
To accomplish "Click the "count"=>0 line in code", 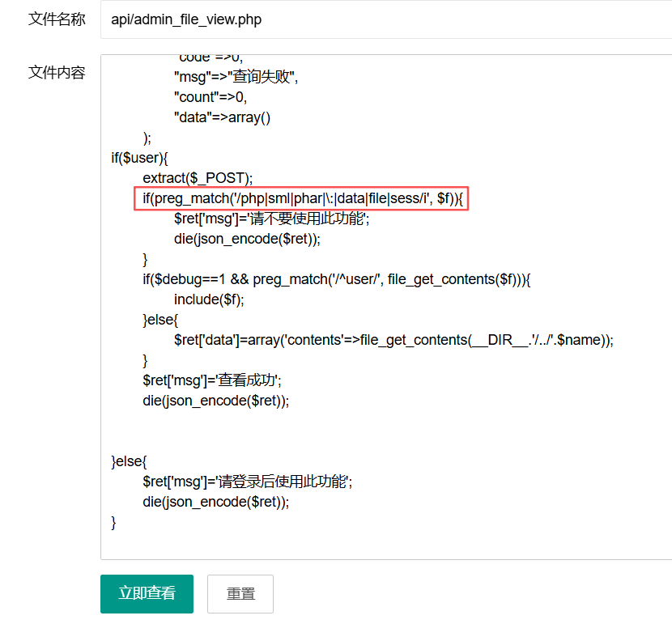I will [210, 97].
